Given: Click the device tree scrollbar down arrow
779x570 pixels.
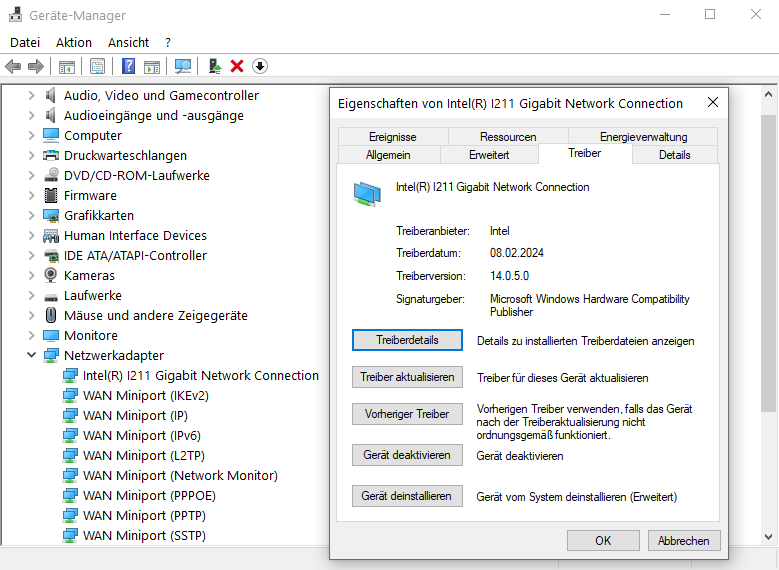Looking at the screenshot, I should 769,537.
